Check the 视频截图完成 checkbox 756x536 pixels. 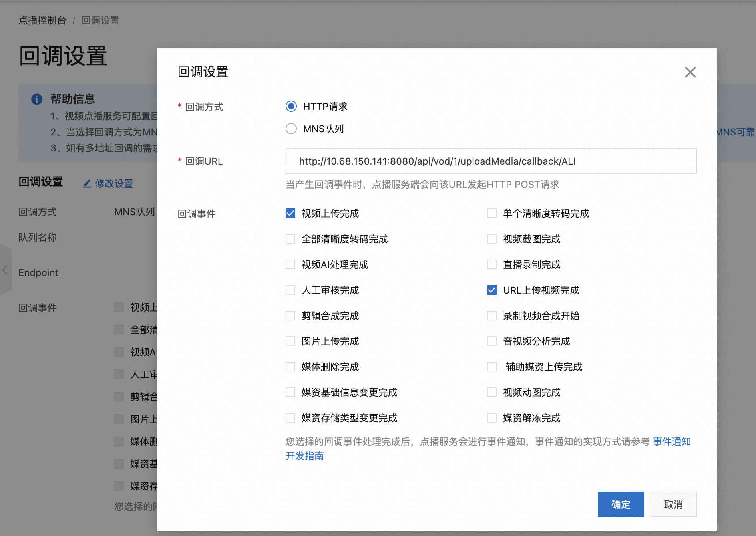tap(492, 239)
